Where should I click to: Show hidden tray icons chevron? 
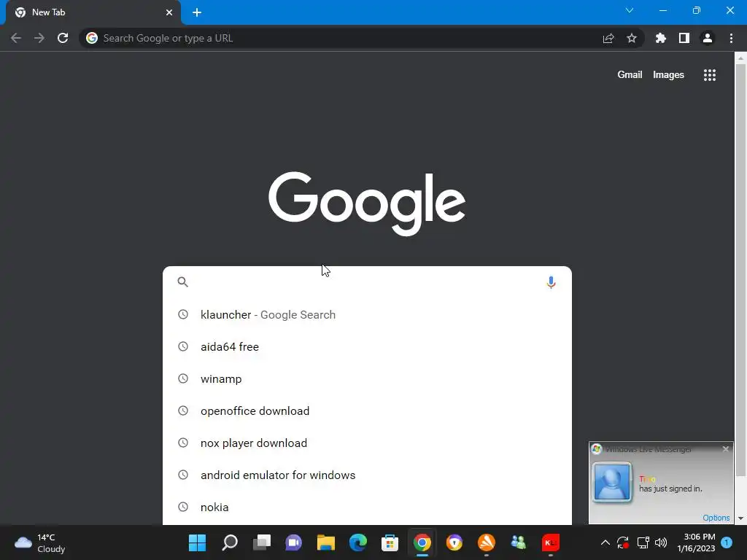(605, 542)
